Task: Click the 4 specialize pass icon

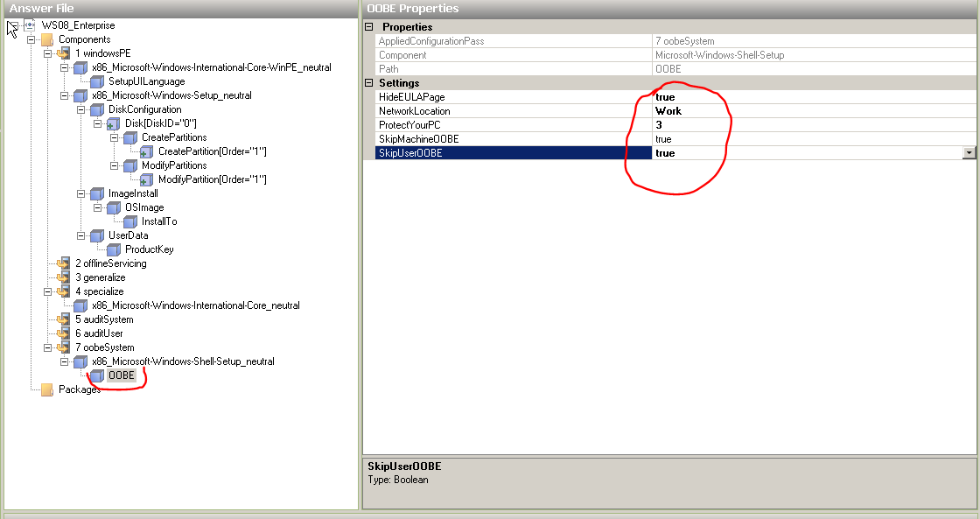Action: click(x=63, y=291)
